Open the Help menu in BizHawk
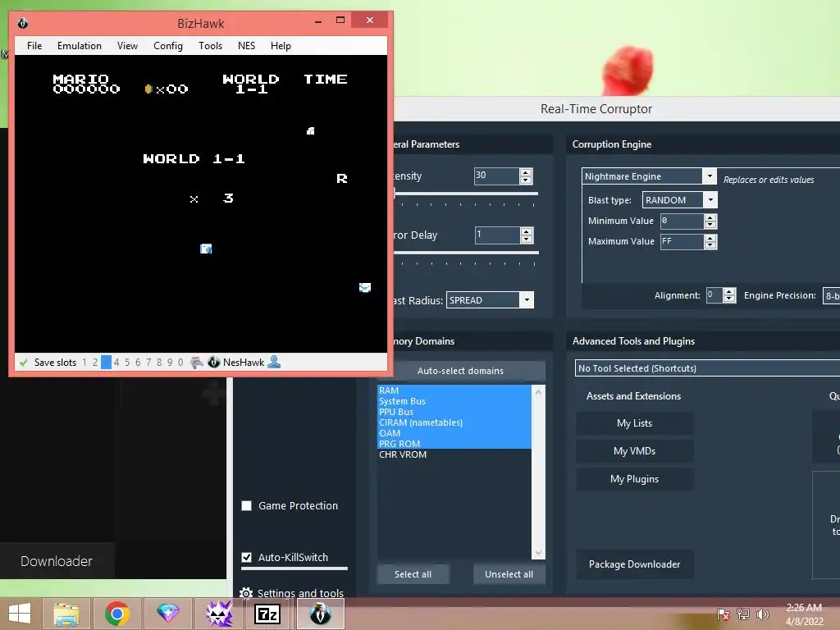Screen dimensions: 840x630 click(281, 46)
